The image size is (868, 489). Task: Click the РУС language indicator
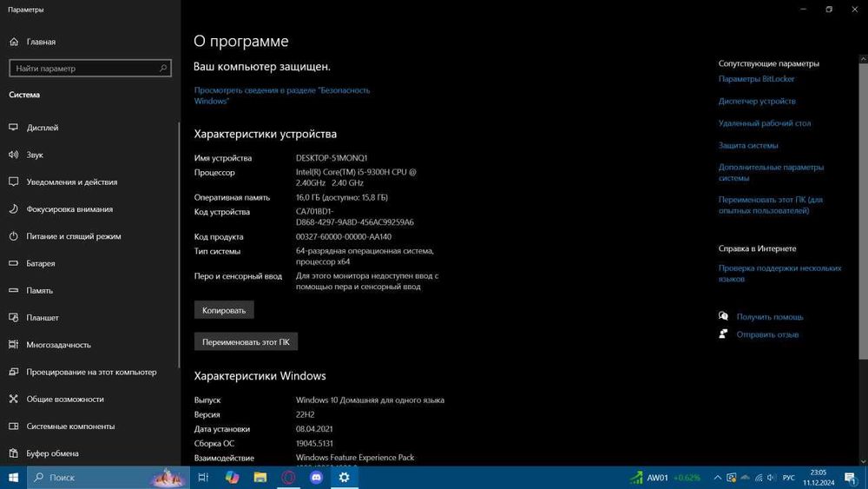coord(789,478)
